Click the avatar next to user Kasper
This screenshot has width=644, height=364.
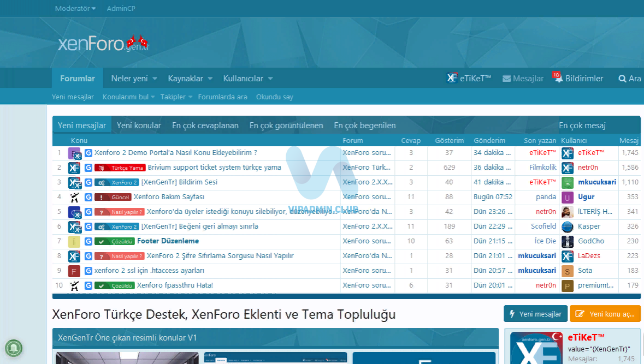(567, 227)
